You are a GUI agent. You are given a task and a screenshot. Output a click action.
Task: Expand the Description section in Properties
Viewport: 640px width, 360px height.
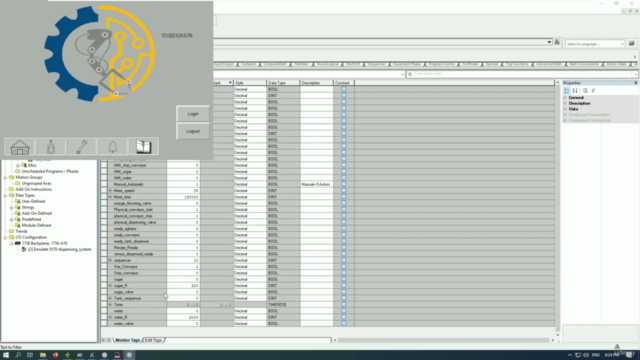pyautogui.click(x=565, y=103)
